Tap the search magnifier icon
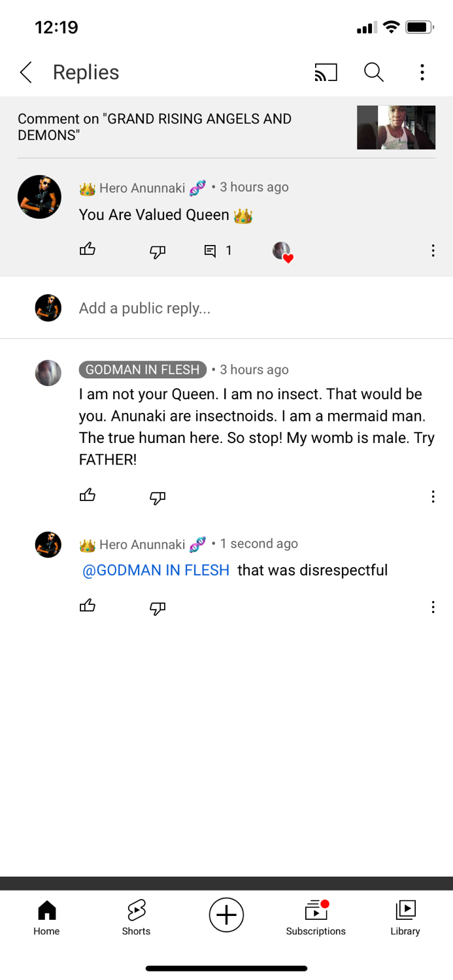The height and width of the screenshot is (980, 453). pyautogui.click(x=373, y=73)
